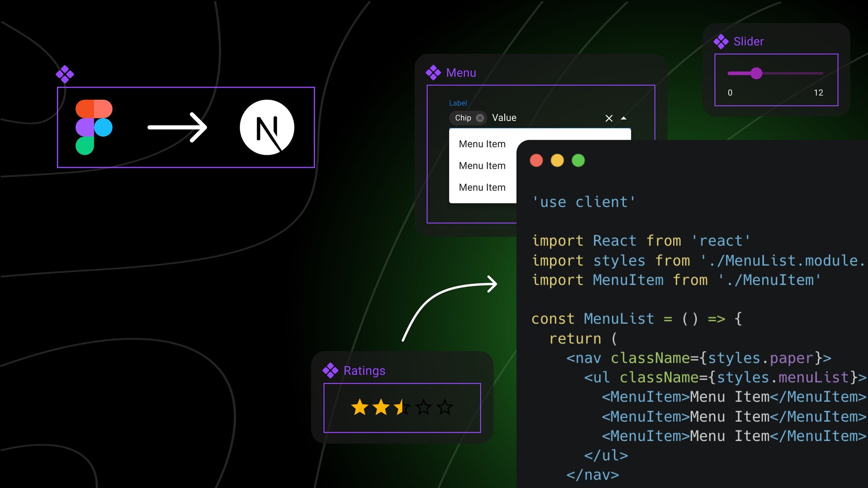
Task: Toggle the half-filled third rating star
Action: [401, 407]
